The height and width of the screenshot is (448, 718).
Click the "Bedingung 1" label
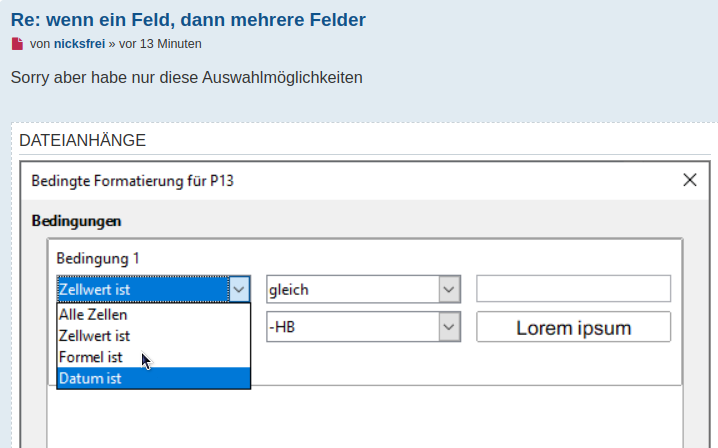click(x=98, y=258)
